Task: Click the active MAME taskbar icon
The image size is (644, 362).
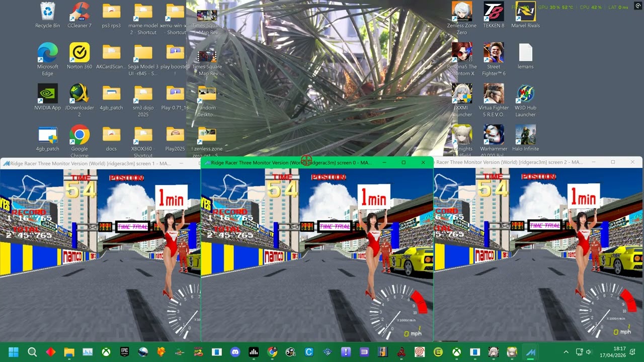Action: click(530, 352)
